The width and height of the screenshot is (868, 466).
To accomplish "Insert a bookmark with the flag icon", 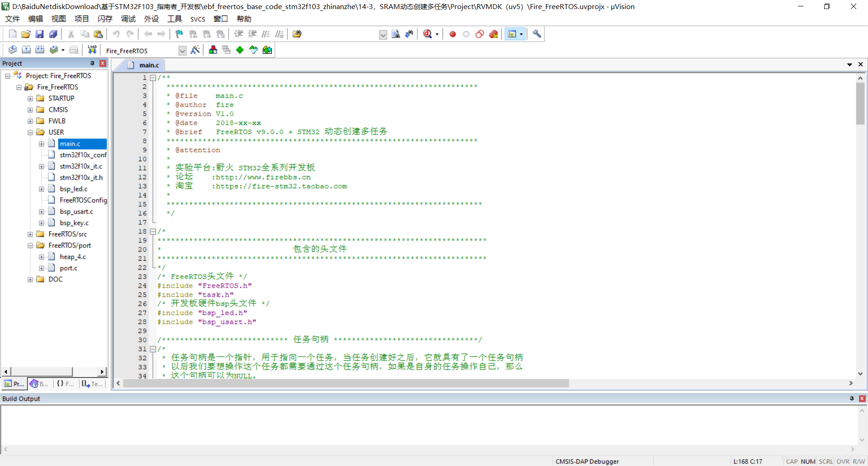I will tap(179, 34).
